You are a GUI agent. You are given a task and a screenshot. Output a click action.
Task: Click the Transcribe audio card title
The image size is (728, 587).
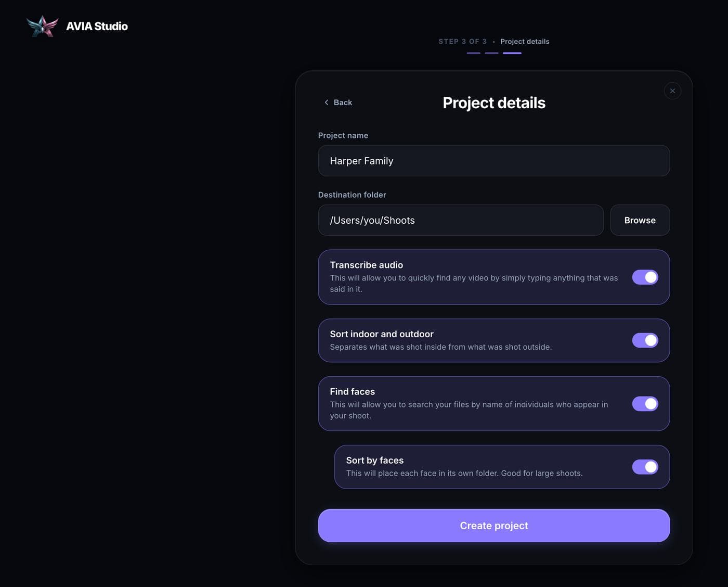tap(367, 265)
